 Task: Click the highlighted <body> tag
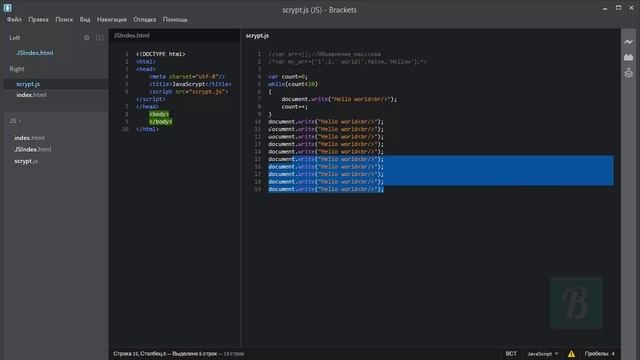click(x=159, y=114)
